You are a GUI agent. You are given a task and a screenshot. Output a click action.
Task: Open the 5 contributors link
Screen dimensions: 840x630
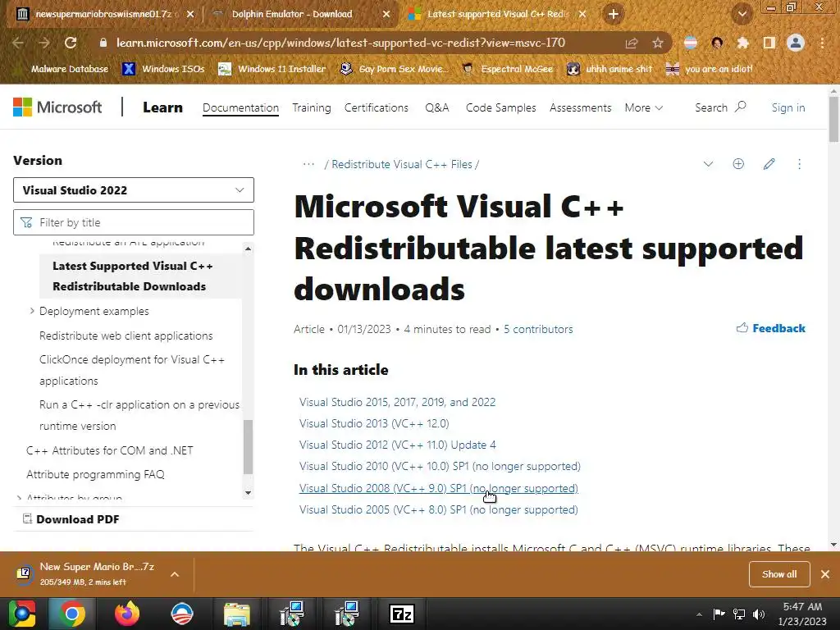tap(538, 329)
